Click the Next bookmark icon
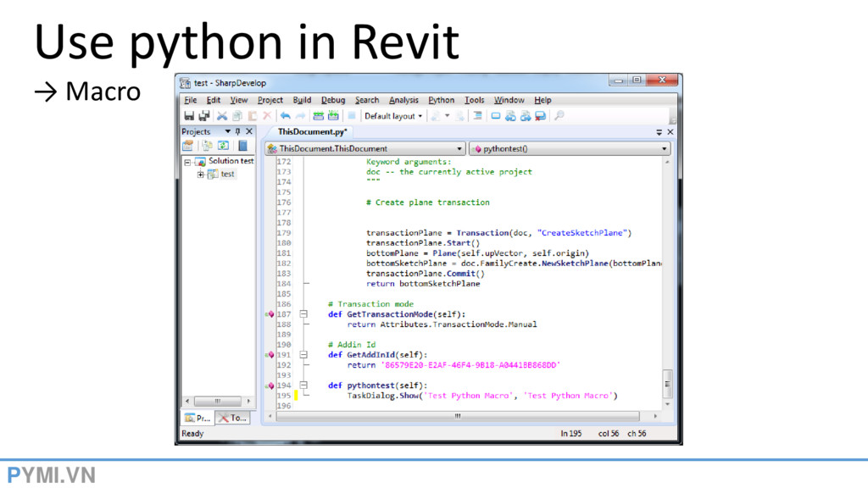The width and height of the screenshot is (868, 488). pyautogui.click(x=526, y=115)
